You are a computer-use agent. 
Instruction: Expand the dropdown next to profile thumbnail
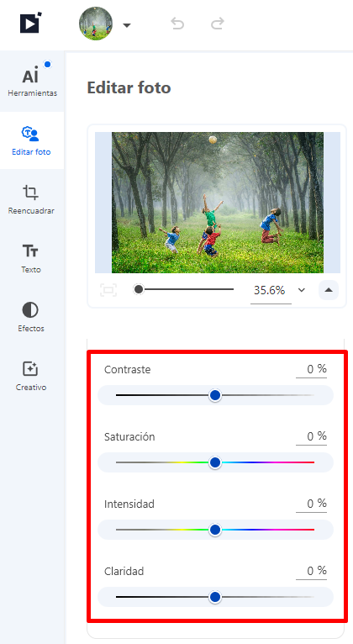127,25
